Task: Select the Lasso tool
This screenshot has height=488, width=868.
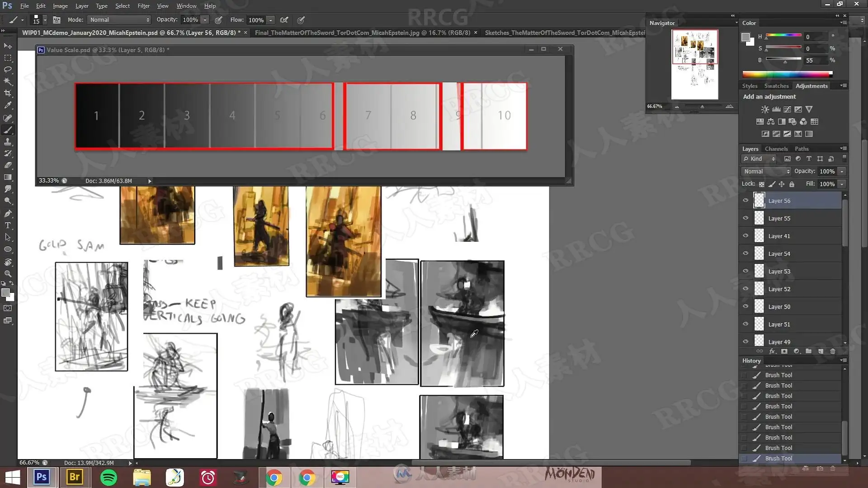Action: click(8, 70)
